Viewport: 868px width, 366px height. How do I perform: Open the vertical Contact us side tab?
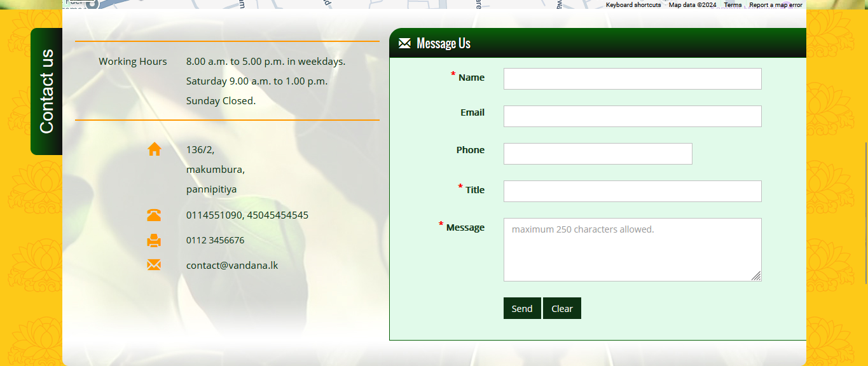click(46, 91)
